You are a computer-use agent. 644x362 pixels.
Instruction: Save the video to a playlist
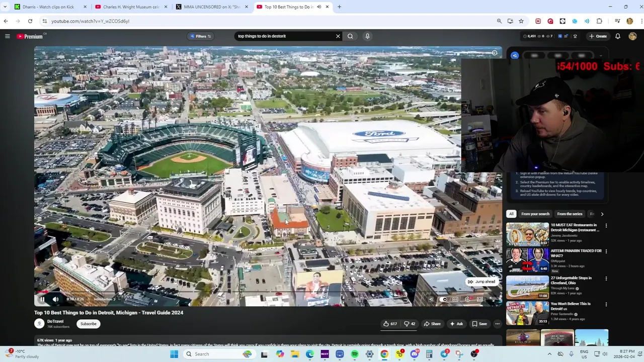click(x=479, y=324)
